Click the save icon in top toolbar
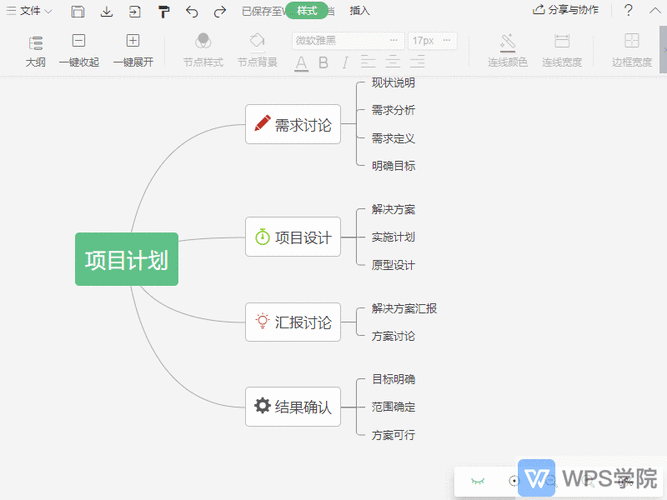Image resolution: width=667 pixels, height=500 pixels. [x=77, y=11]
